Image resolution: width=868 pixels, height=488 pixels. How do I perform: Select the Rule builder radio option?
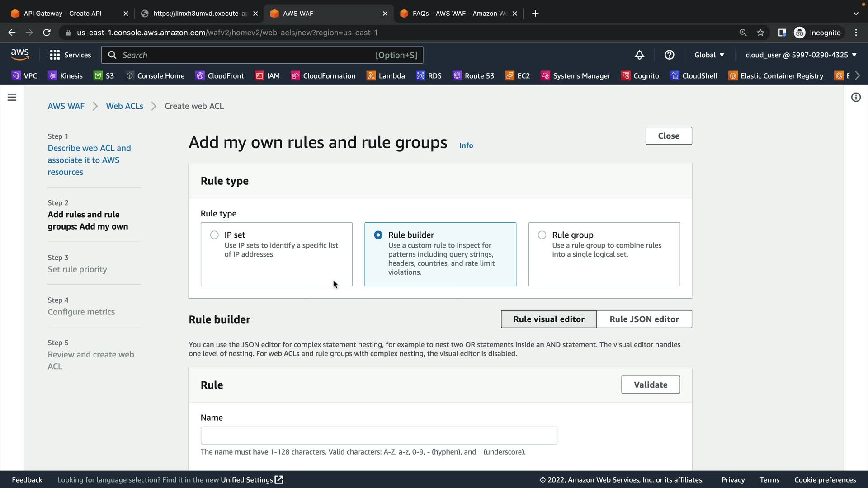click(x=378, y=235)
